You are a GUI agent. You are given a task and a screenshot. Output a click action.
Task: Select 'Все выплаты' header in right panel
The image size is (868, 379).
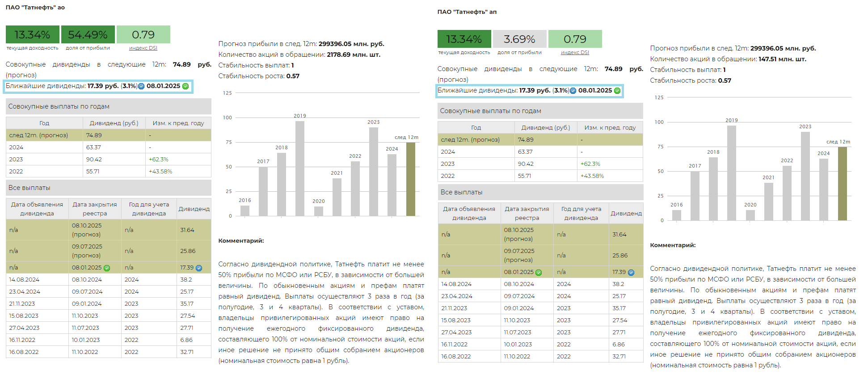pos(540,192)
